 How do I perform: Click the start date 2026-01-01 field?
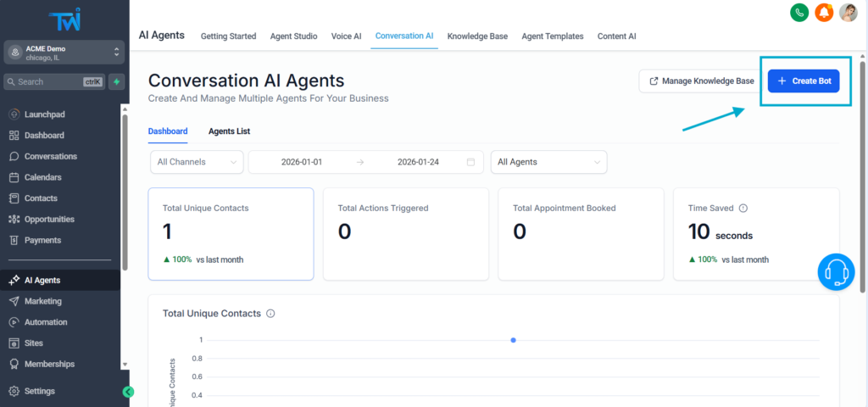coord(300,162)
